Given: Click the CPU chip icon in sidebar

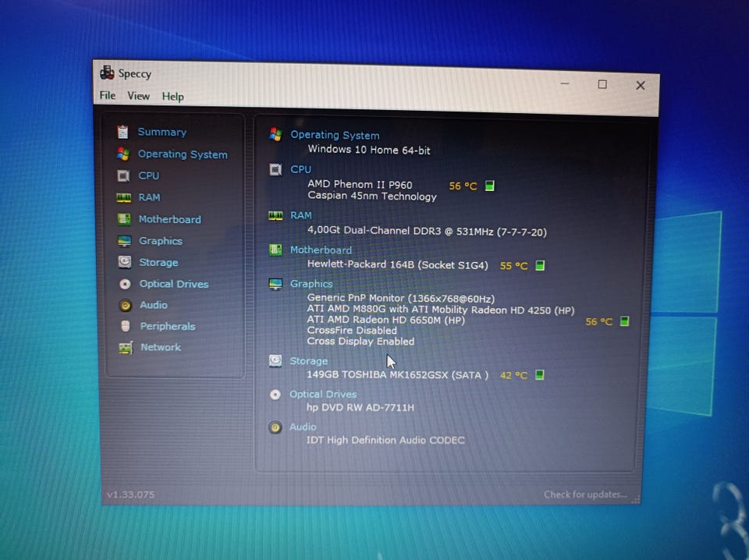Looking at the screenshot, I should tap(124, 175).
